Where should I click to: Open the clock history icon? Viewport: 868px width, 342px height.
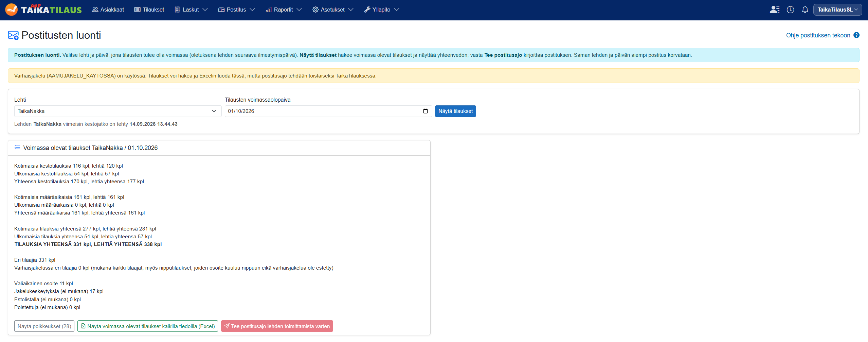(x=790, y=10)
